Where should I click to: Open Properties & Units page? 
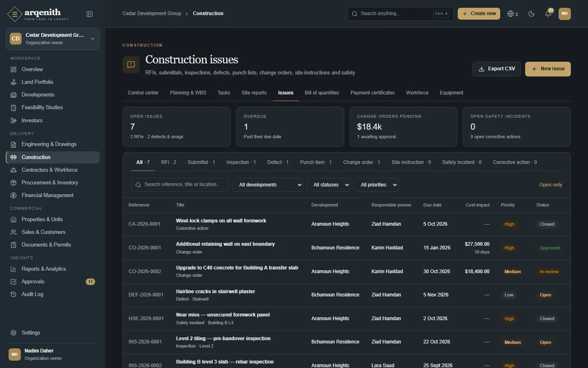pos(53,220)
